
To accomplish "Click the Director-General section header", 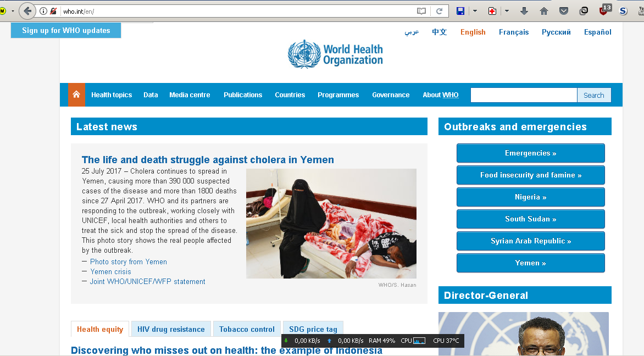I will pos(525,295).
